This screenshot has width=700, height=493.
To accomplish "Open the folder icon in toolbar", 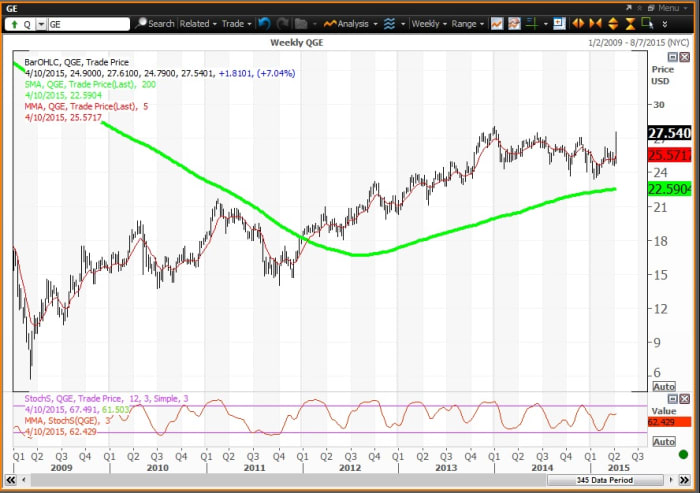I will 302,23.
